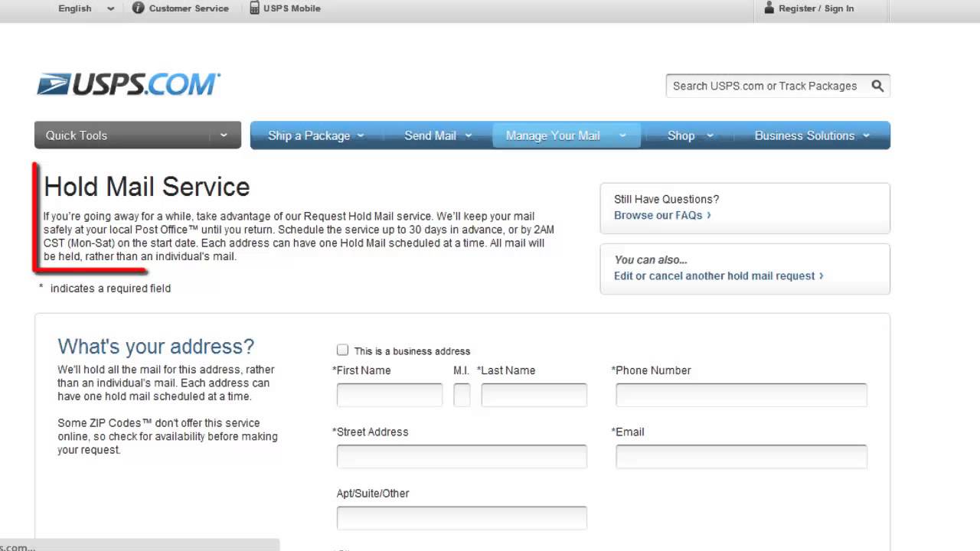The image size is (980, 551).
Task: Click the Shop dropdown arrow
Action: click(710, 135)
